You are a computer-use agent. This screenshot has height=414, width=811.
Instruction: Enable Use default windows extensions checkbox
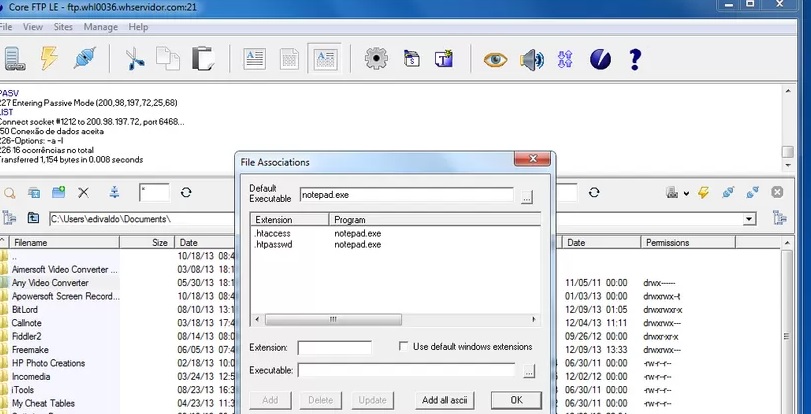pyautogui.click(x=403, y=346)
